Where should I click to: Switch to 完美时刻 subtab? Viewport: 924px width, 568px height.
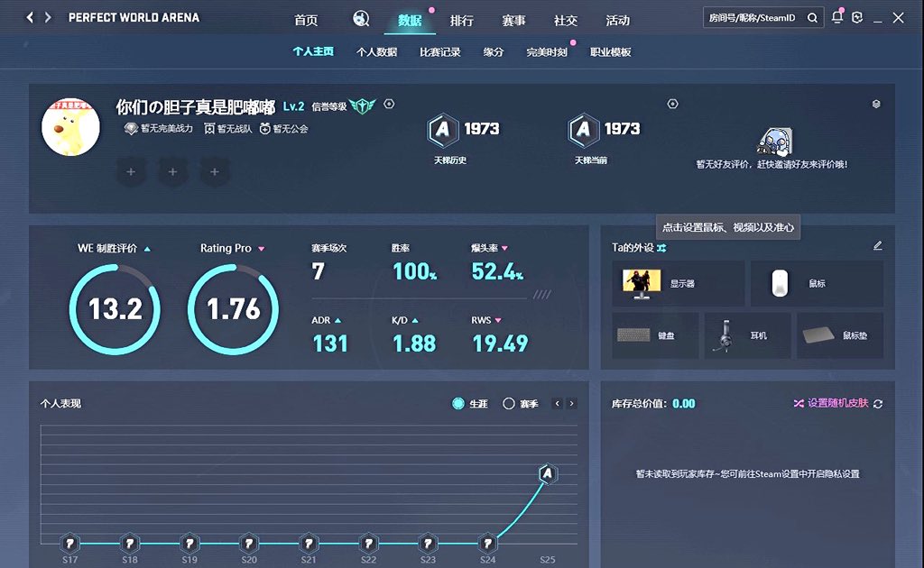pos(546,51)
